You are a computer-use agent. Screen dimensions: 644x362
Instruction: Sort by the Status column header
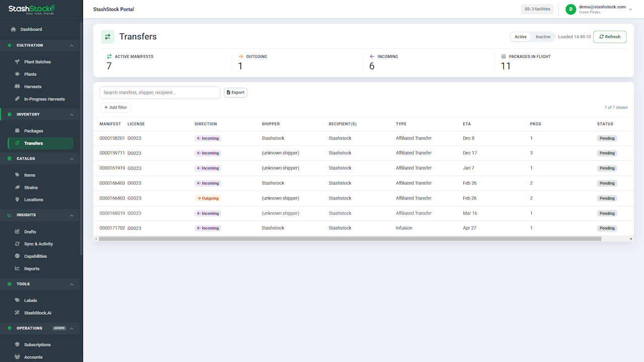(605, 124)
